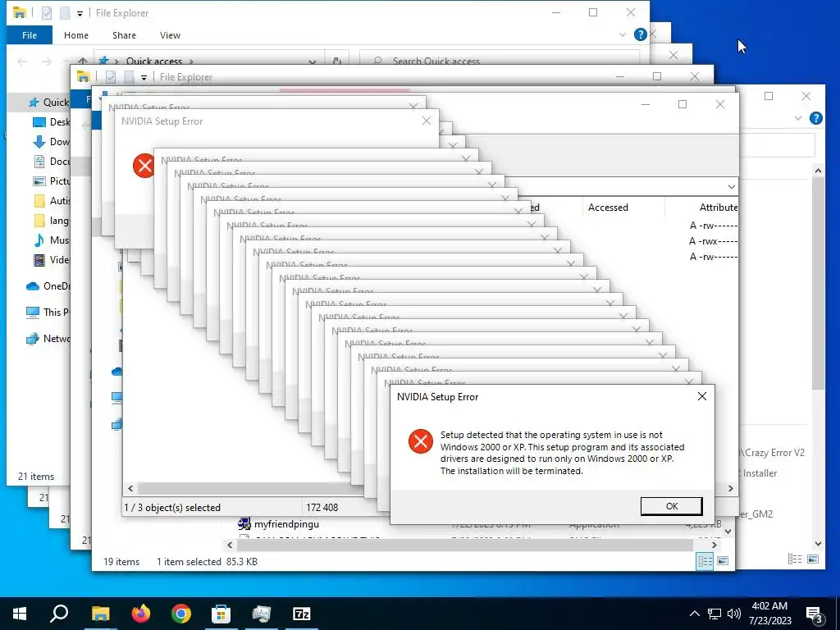The image size is (840, 630).
Task: Click the Attributes column header
Action: click(x=719, y=208)
